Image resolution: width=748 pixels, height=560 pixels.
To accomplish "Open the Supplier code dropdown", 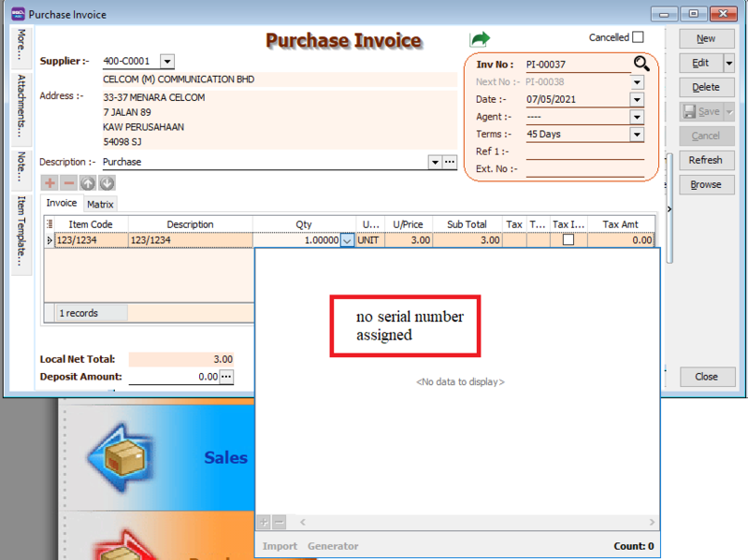I will coord(166,62).
